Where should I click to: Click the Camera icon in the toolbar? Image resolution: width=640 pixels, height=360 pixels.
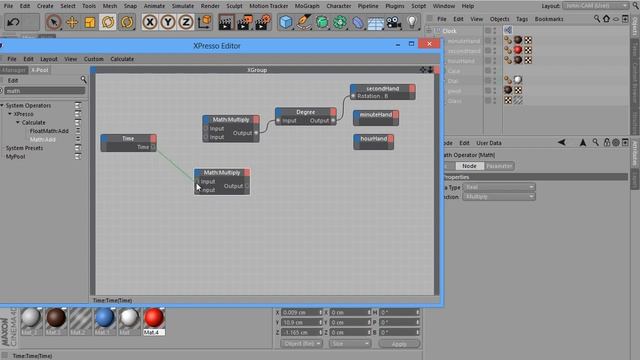[x=393, y=22]
